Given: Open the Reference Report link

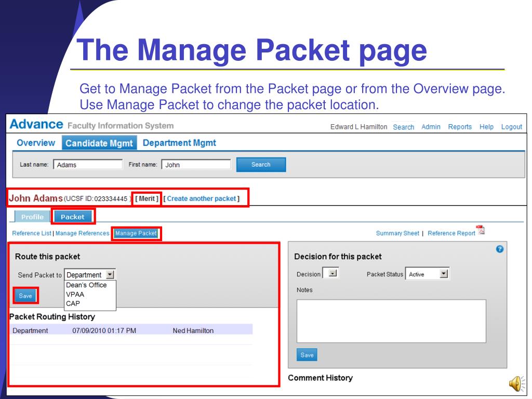Looking at the screenshot, I should (451, 233).
